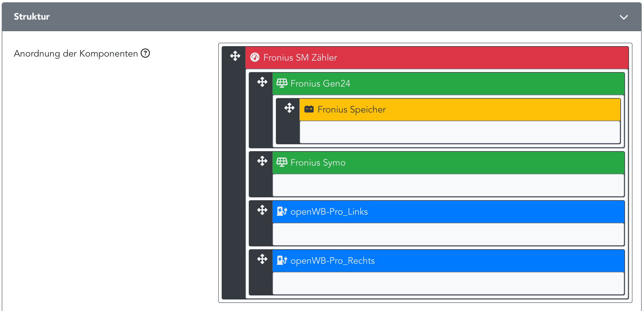The width and height of the screenshot is (644, 311).
Task: Click the empty drop area under Fronius Speicher
Action: point(460,132)
